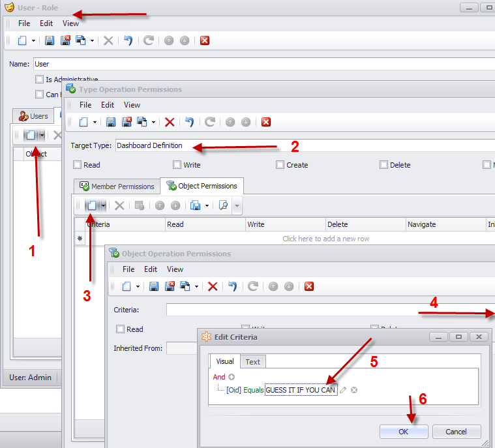Click New icon in Type Operation Permissions toolbar
495x448 pixels.
(x=83, y=122)
